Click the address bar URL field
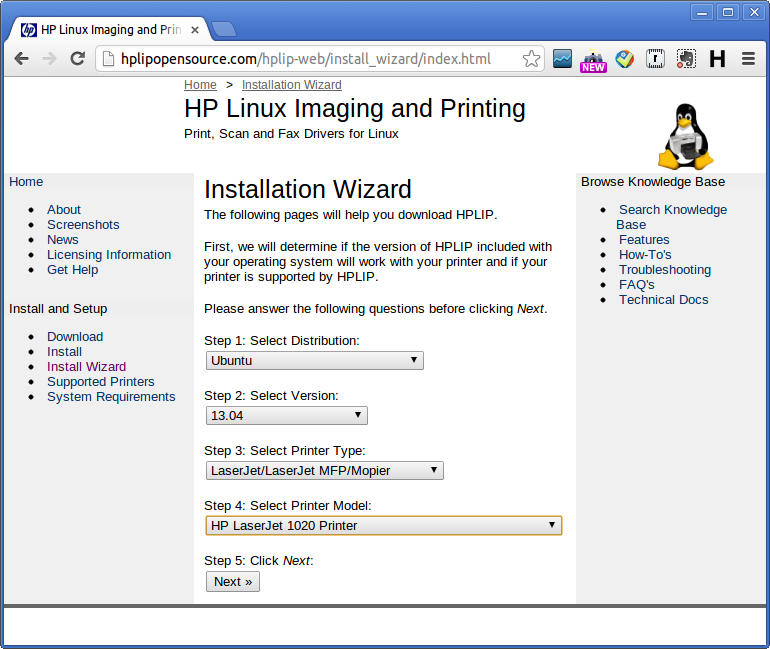 [305, 59]
